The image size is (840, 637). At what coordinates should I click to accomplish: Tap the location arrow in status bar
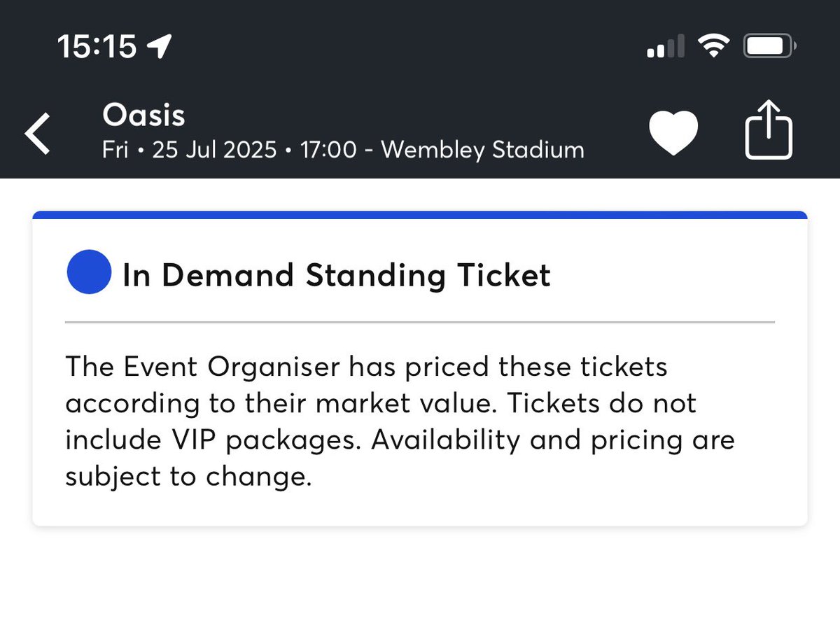pos(159,47)
